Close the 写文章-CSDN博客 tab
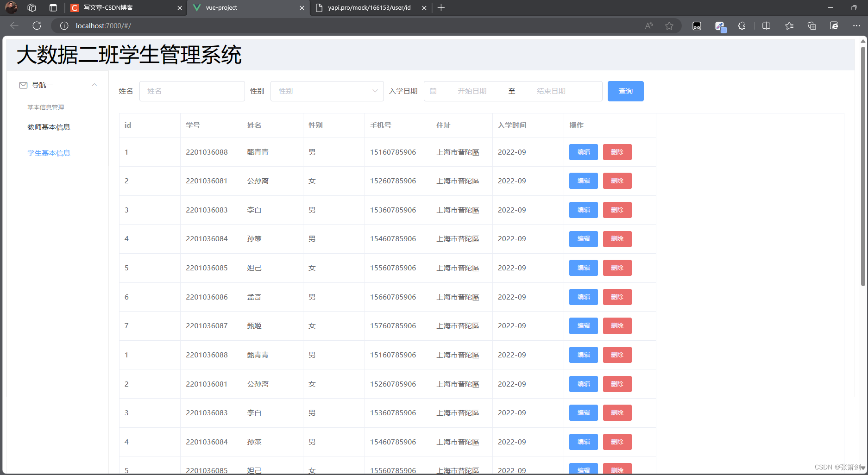The image size is (868, 475). pos(180,8)
